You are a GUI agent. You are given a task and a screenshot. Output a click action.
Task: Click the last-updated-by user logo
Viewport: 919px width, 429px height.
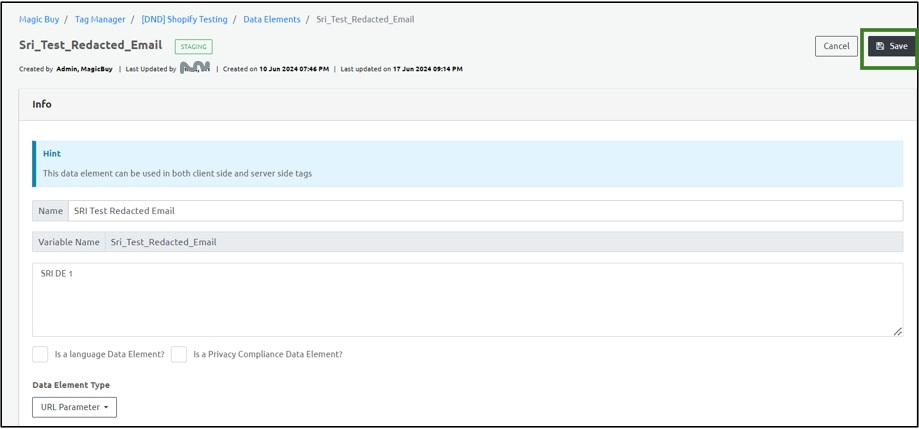point(195,68)
